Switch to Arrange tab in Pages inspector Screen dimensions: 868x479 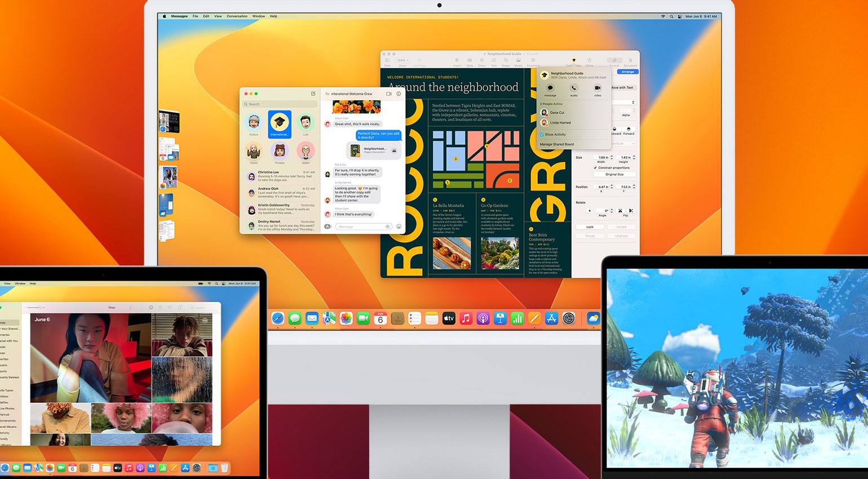[628, 72]
